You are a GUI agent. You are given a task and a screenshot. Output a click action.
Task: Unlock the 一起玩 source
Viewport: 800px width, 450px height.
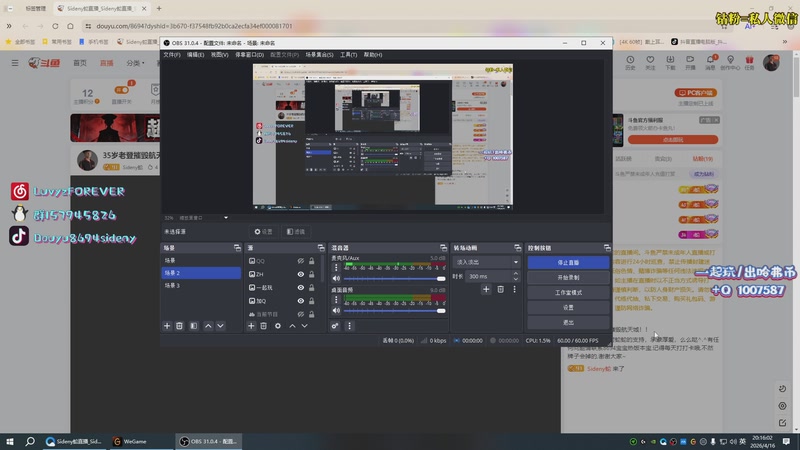[x=312, y=287]
